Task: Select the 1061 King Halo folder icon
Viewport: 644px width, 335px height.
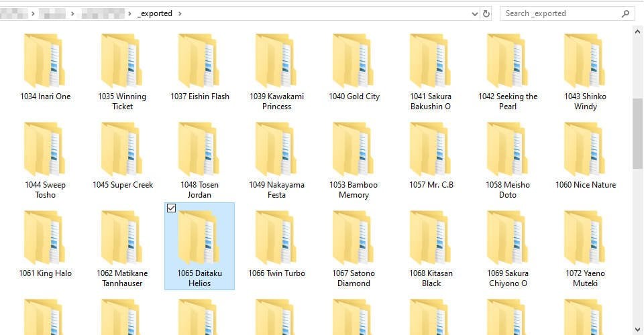Action: [x=44, y=238]
